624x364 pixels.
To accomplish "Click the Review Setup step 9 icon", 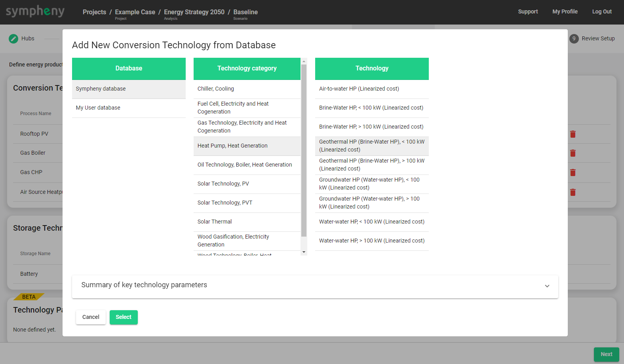I will click(x=574, y=38).
